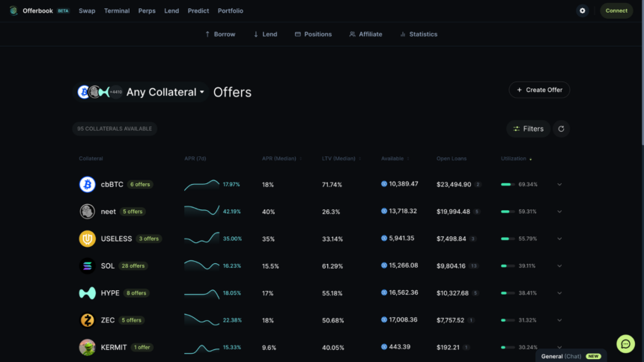Screen dimensions: 644x362
Task: Click the 71.74% LTV value
Action: 332,185
